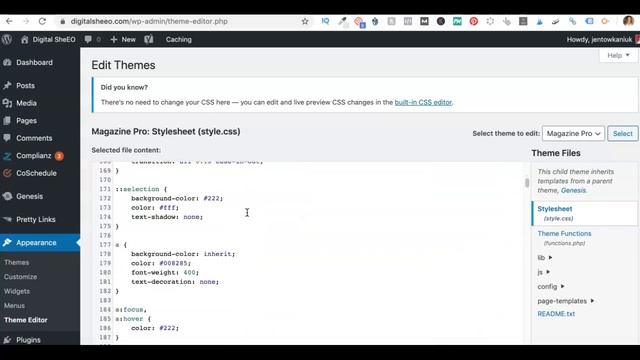Click the Pretty Links icon in sidebar

click(7, 220)
